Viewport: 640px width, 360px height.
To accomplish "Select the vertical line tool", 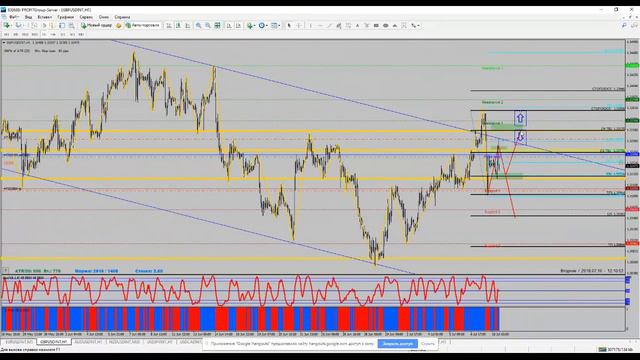I will point(310,25).
